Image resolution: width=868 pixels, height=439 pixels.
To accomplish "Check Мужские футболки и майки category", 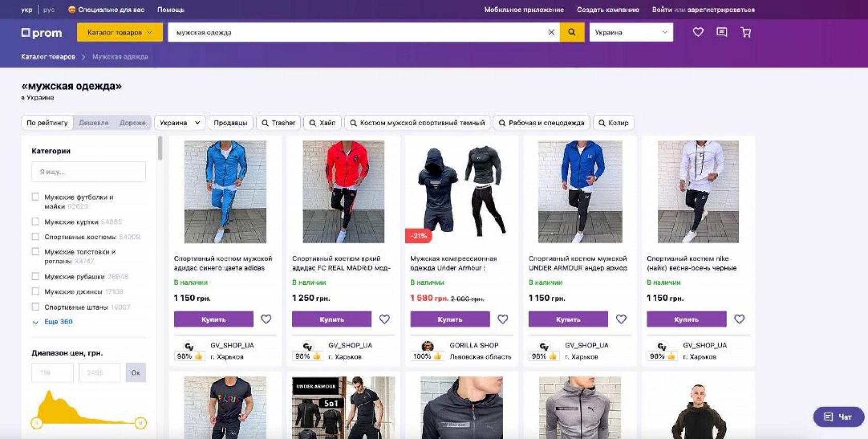I will tap(36, 197).
